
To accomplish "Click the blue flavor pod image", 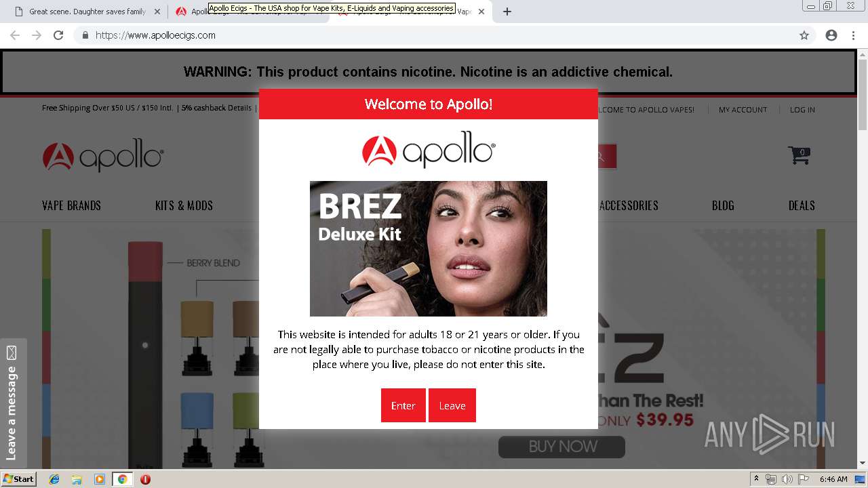I will tap(197, 430).
